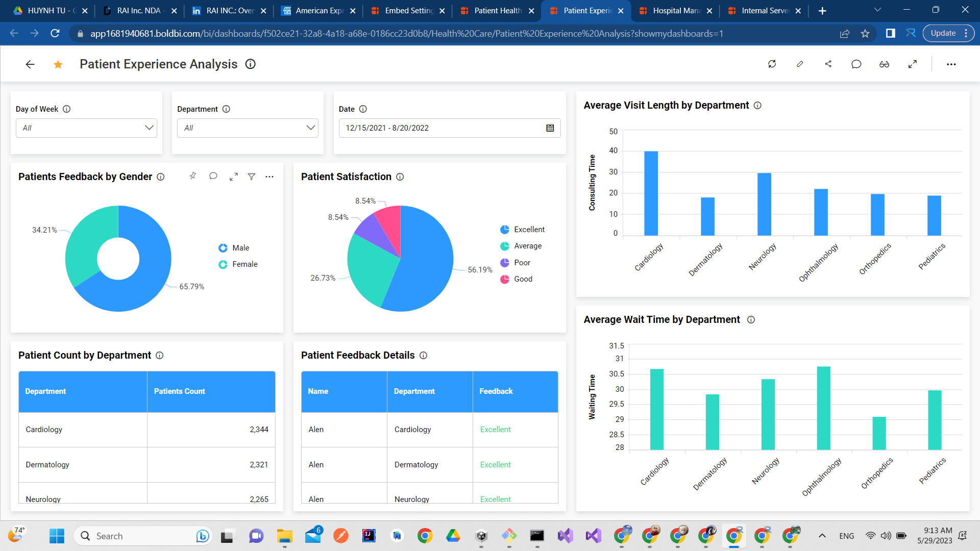Viewport: 980px width, 551px height.
Task: Switch to the Hospital Management browser tab
Action: tap(676, 11)
